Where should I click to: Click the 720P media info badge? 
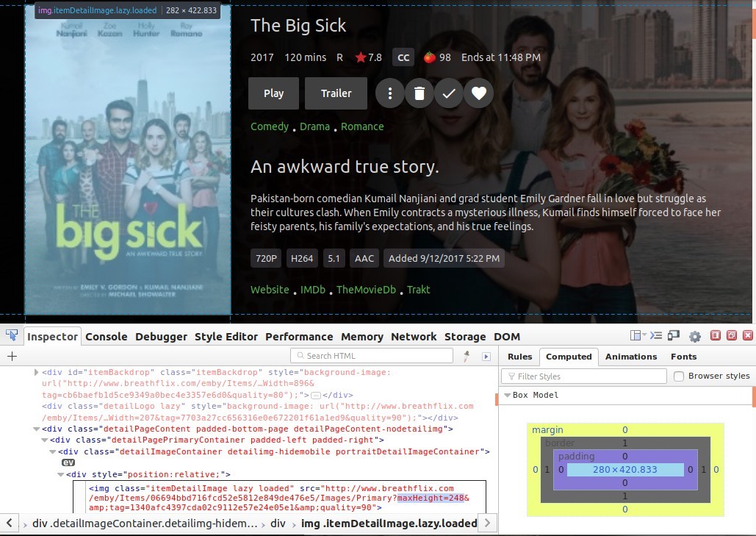click(x=266, y=259)
